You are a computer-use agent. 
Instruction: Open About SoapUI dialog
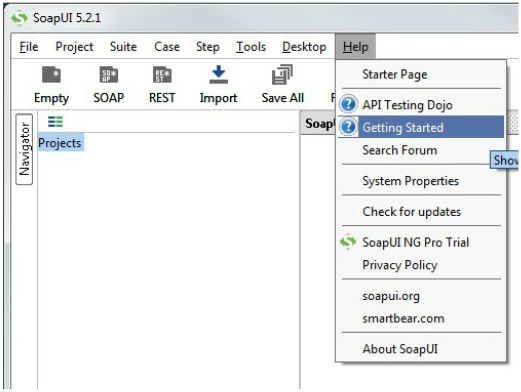click(421, 349)
